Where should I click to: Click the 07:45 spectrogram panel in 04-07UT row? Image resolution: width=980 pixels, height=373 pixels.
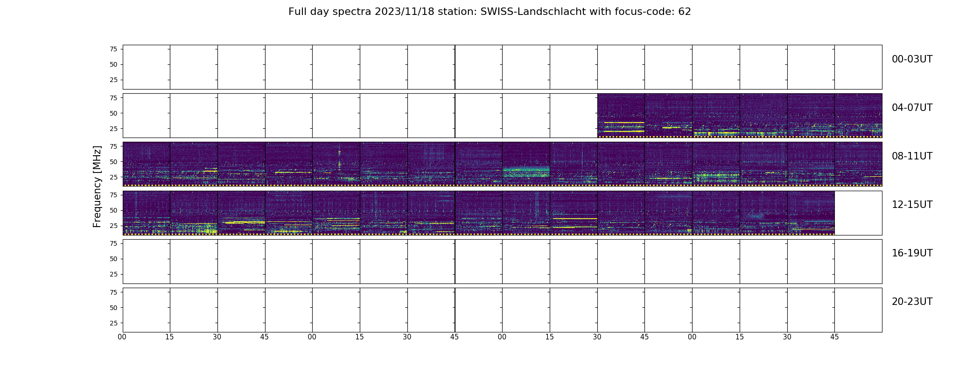[859, 116]
